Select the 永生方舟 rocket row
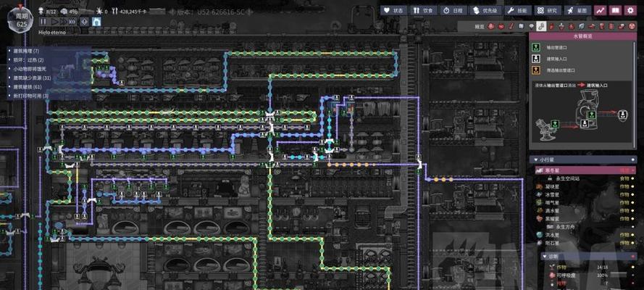644x290 pixels. point(585,226)
